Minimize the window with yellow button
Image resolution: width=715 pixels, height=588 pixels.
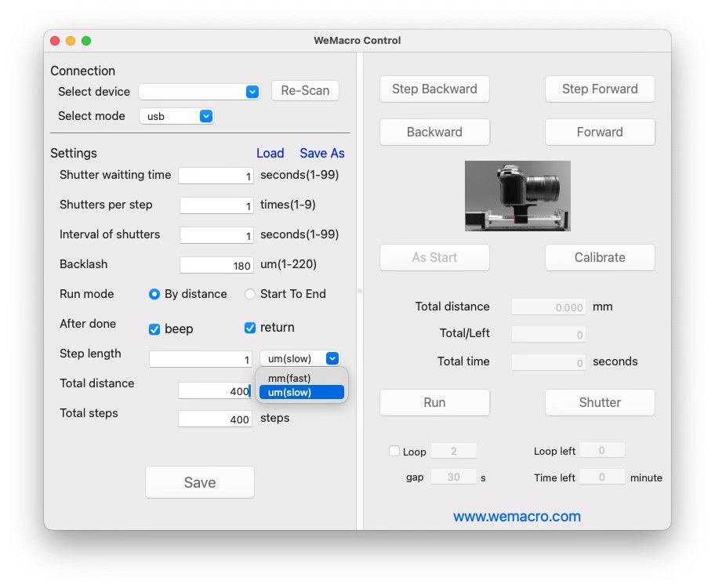71,41
